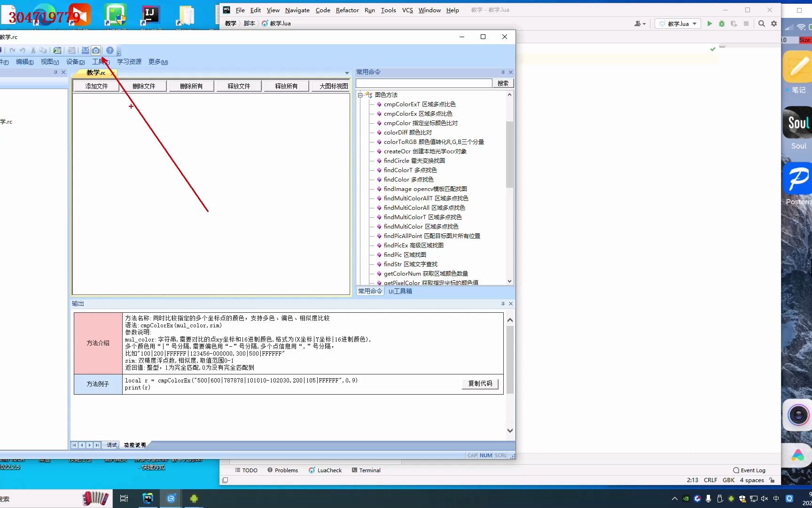
Task: Pin the 常用命令 panel using pushpin icon
Action: [x=503, y=72]
